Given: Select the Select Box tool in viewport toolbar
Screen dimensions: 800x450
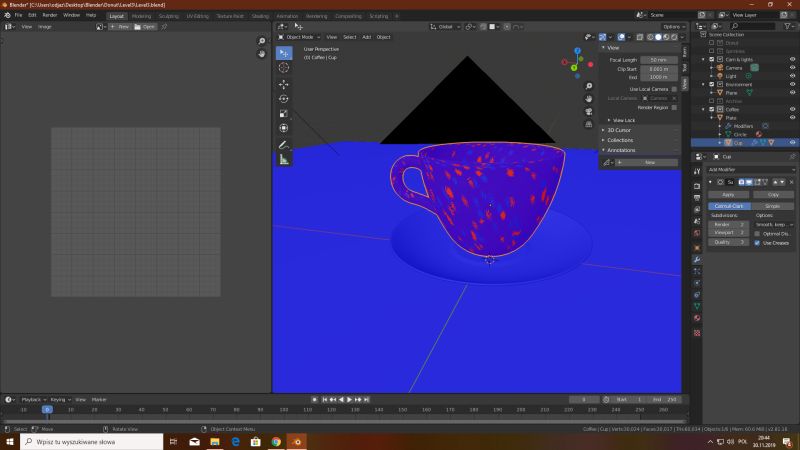Looking at the screenshot, I should [x=284, y=53].
